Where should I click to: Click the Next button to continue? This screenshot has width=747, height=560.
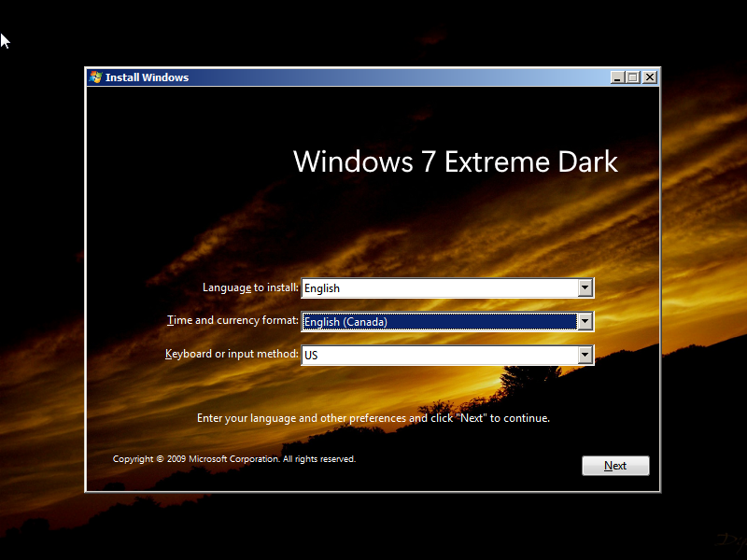coord(615,465)
